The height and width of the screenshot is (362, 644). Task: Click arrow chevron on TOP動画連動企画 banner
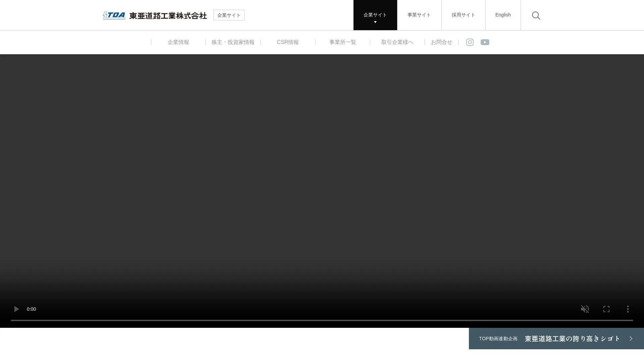[x=631, y=339]
